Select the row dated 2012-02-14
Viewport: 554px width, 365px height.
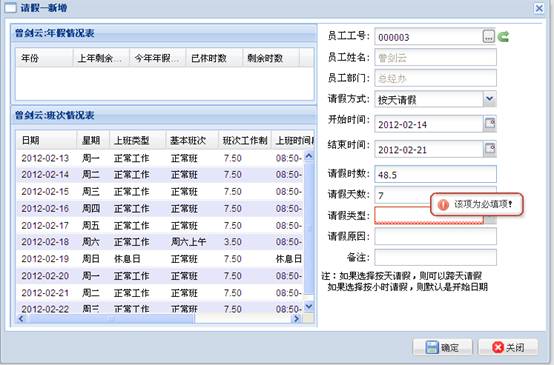coord(160,175)
